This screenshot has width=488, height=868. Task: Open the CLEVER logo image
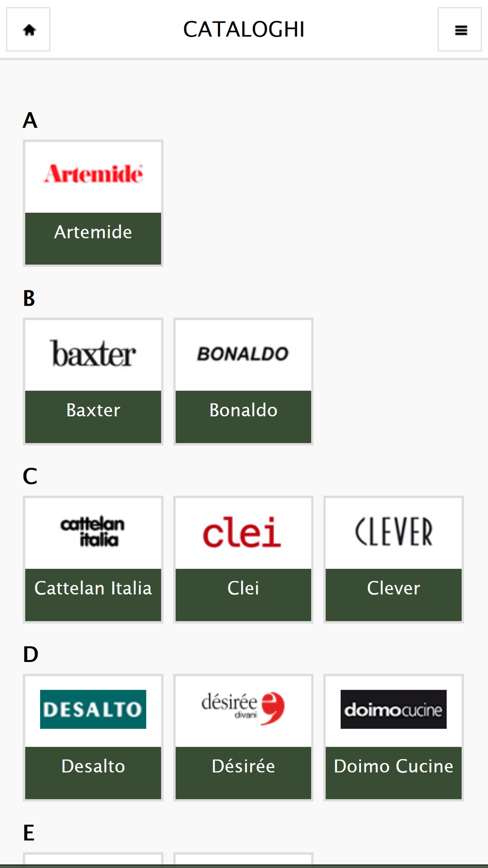[x=393, y=532]
